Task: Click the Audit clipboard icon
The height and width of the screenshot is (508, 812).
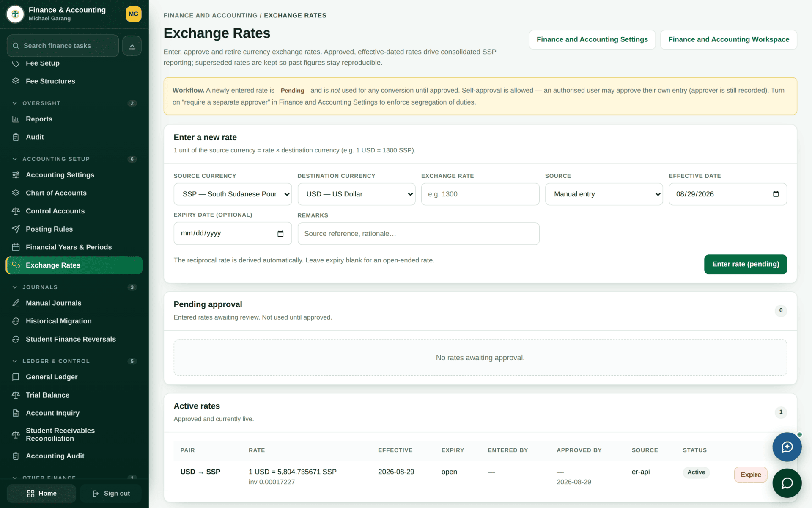Action: tap(16, 137)
